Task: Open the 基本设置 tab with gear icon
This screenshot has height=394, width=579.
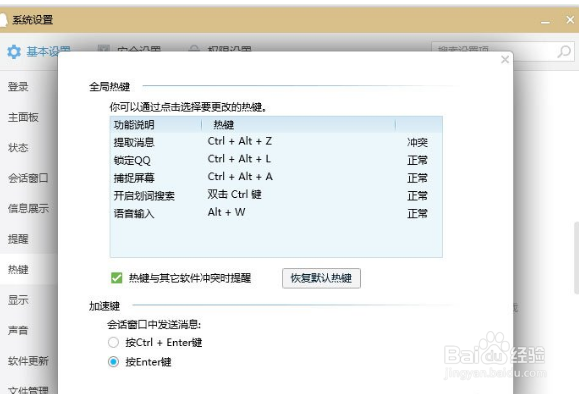Action: (x=39, y=51)
